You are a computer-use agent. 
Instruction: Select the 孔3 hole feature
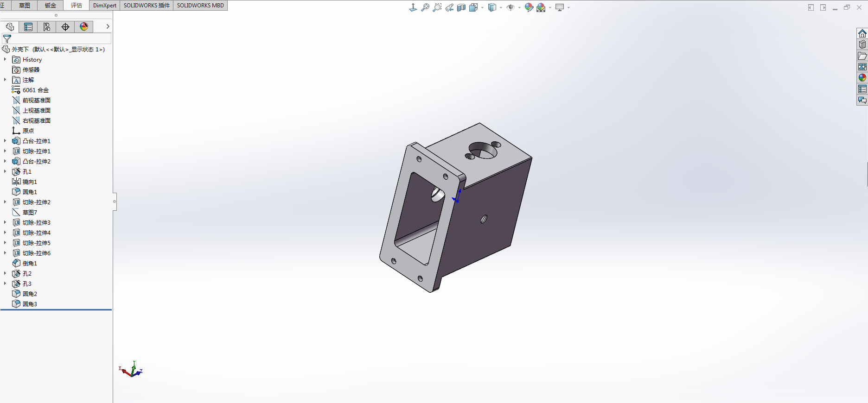point(22,284)
